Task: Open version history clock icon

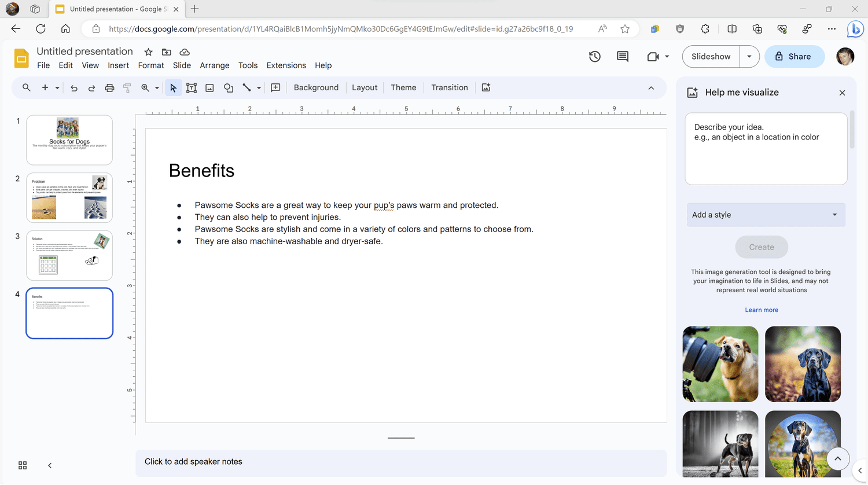Action: click(594, 57)
